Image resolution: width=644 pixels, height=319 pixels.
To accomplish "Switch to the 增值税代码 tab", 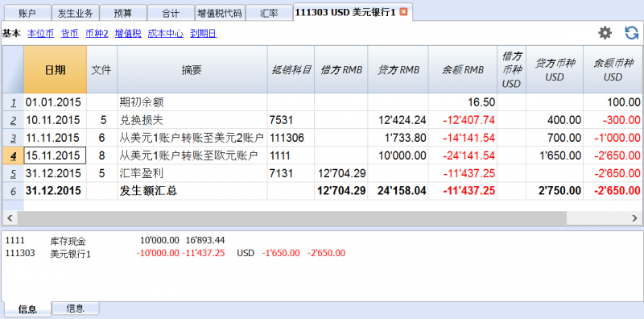I will click(220, 13).
